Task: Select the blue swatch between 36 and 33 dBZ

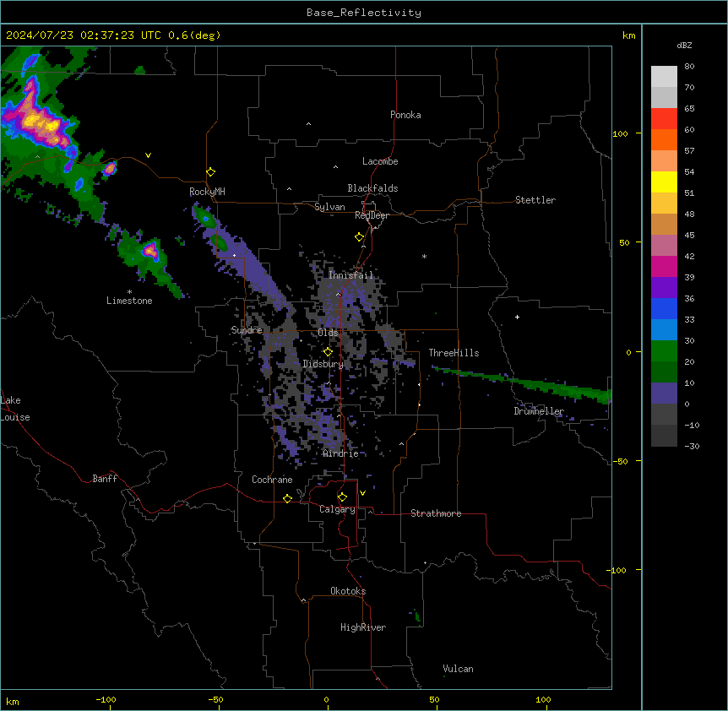Action: coord(664,309)
